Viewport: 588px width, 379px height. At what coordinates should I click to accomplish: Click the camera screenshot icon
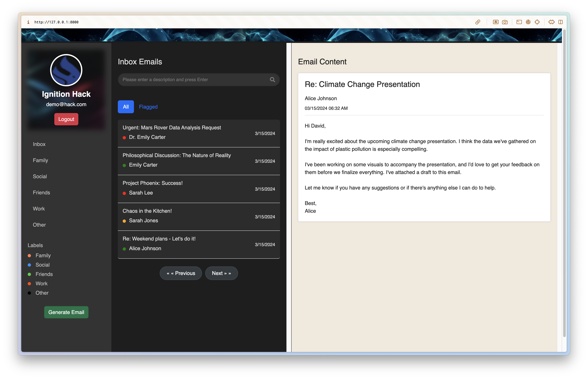pyautogui.click(x=505, y=22)
